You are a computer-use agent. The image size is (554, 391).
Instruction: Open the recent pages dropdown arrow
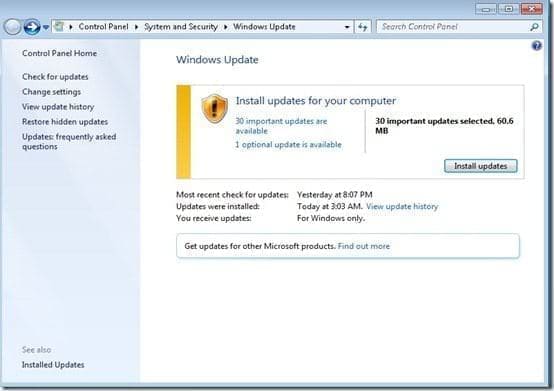coord(46,27)
